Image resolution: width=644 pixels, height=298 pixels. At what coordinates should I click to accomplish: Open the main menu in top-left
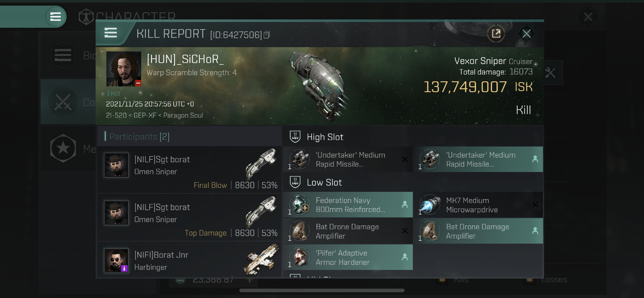55,17
